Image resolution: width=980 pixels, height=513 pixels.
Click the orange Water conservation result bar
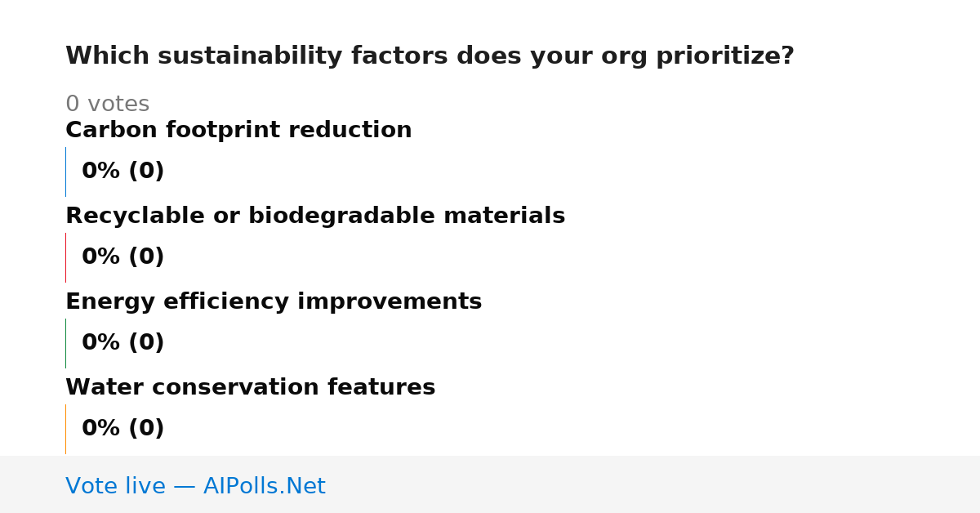pos(65,429)
